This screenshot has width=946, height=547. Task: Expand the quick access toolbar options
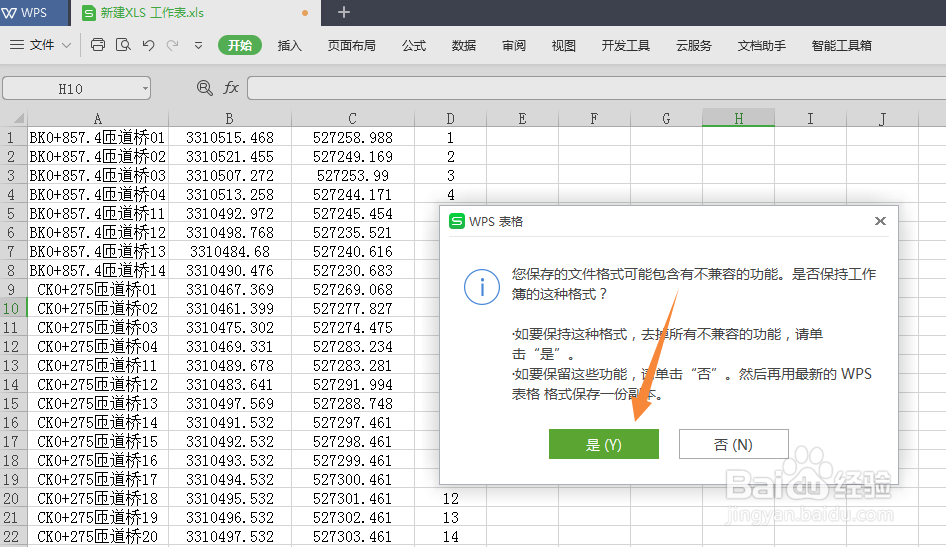coord(198,45)
